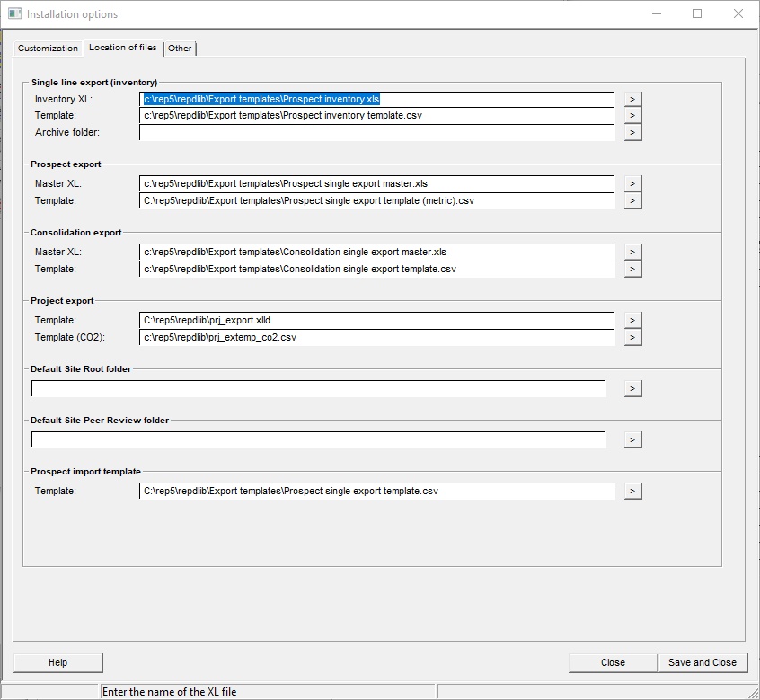Click browse arrow for Prospect export Master XL
760x700 pixels.
click(x=632, y=183)
